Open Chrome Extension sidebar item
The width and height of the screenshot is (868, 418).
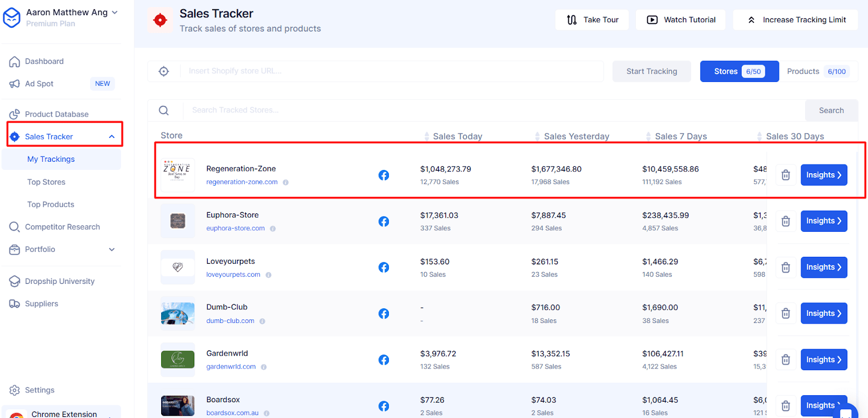[x=61, y=413]
